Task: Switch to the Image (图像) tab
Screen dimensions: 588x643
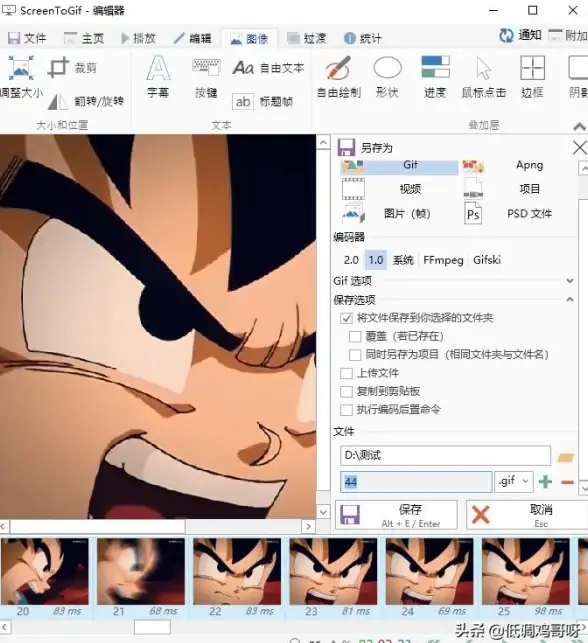Action: point(249,39)
